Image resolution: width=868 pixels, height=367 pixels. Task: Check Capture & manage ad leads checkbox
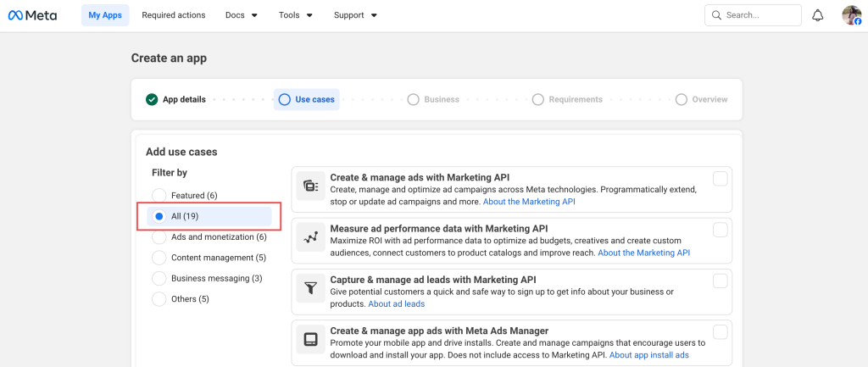(720, 281)
